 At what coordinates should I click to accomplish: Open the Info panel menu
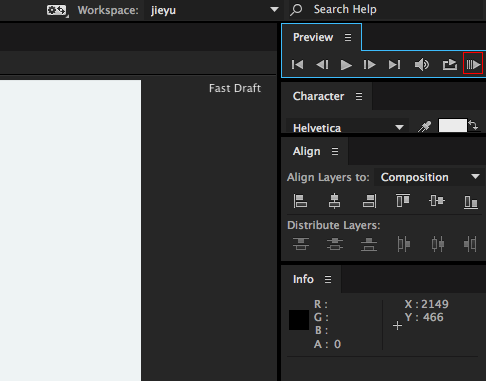[x=328, y=279]
